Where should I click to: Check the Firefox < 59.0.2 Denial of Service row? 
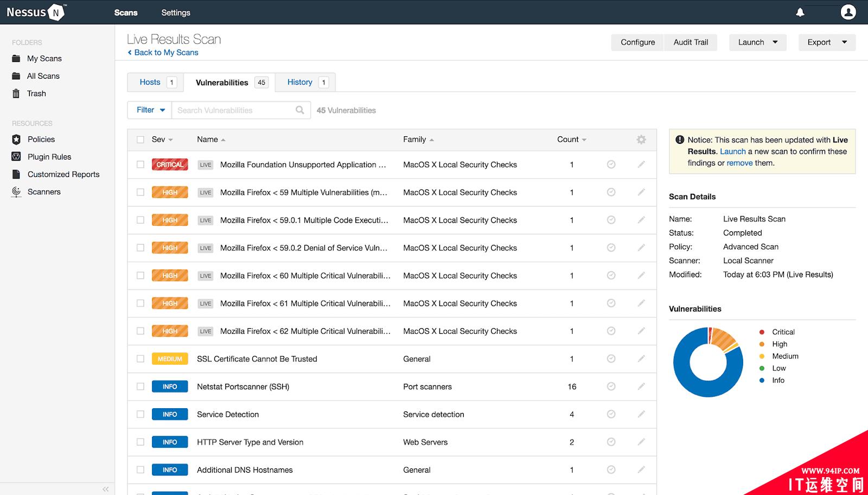pyautogui.click(x=141, y=247)
